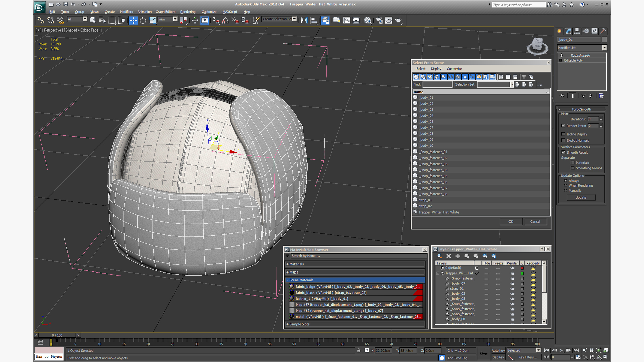
Task: Click the Set Keys key icon
Action: [483, 353]
